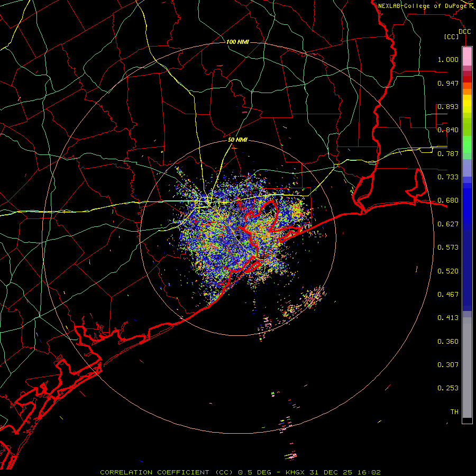The width and height of the screenshot is (476, 476).
Task: Click the [CC] units label
Action: coord(452,36)
